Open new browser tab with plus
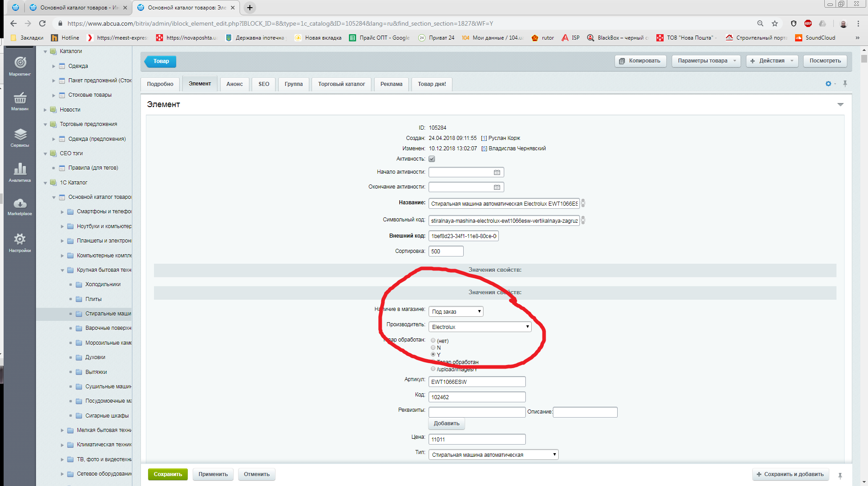 click(250, 8)
